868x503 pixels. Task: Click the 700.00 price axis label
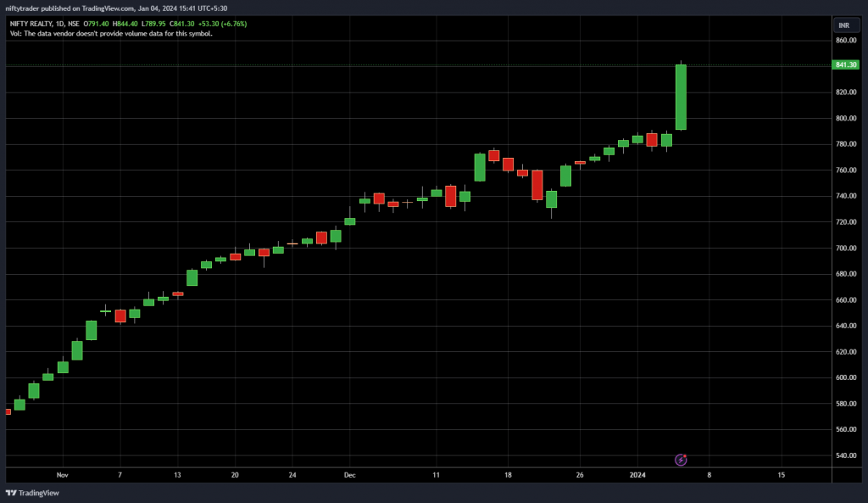coord(846,249)
